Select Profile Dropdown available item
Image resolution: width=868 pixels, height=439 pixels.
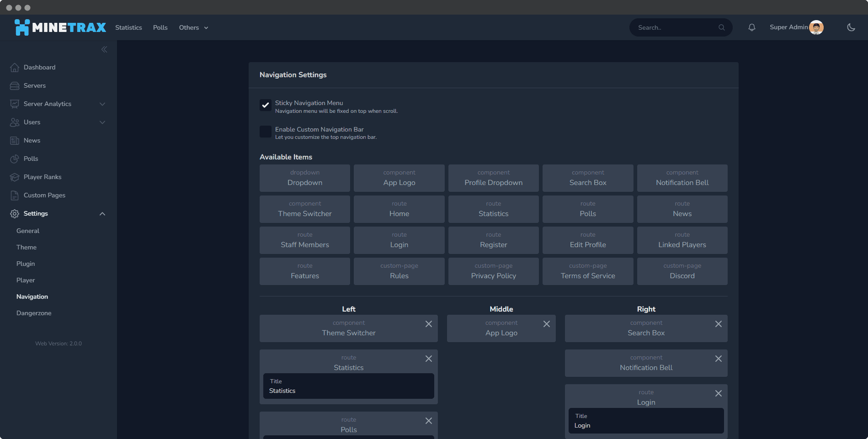(494, 178)
